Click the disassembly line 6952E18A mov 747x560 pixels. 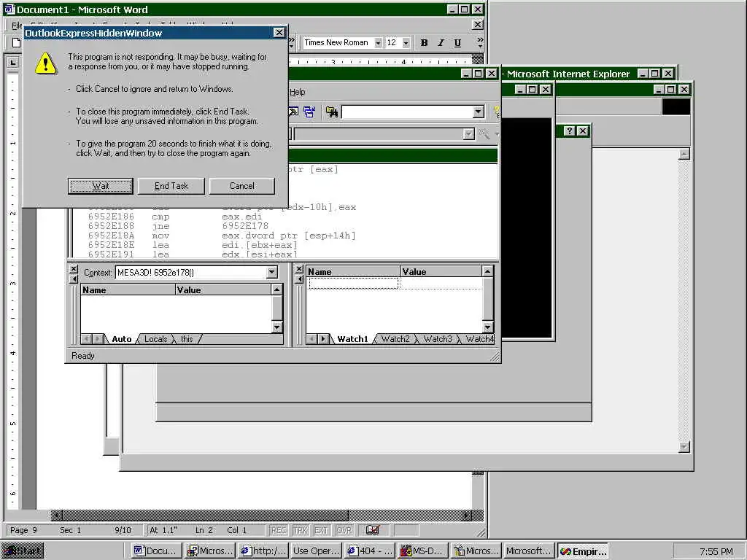coord(222,236)
